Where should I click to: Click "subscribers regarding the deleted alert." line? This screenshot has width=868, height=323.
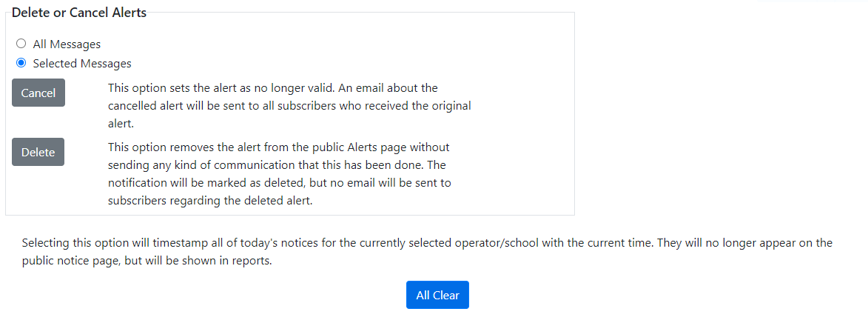pyautogui.click(x=210, y=200)
